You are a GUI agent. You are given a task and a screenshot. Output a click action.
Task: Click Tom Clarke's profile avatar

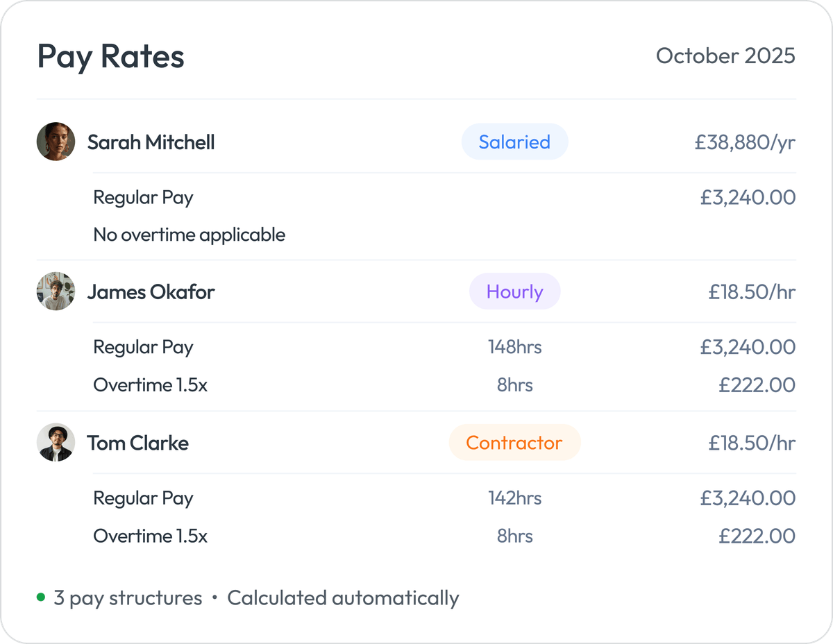pyautogui.click(x=56, y=442)
